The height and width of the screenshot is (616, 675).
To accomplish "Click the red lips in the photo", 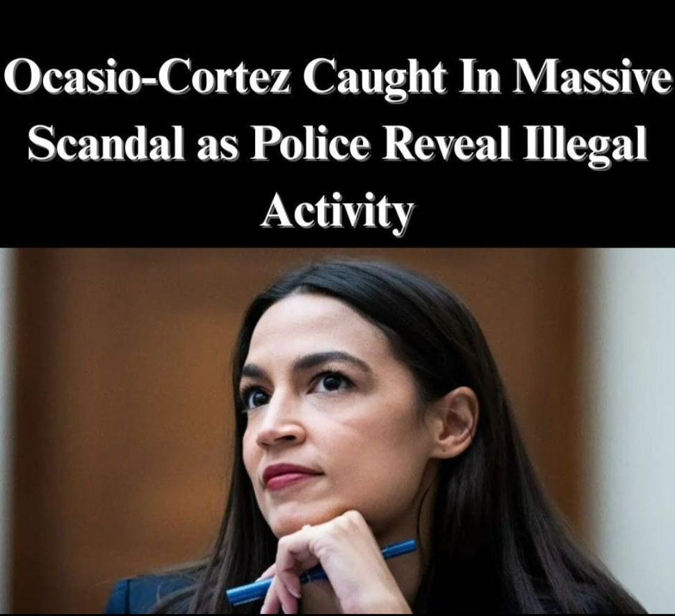I will click(291, 476).
